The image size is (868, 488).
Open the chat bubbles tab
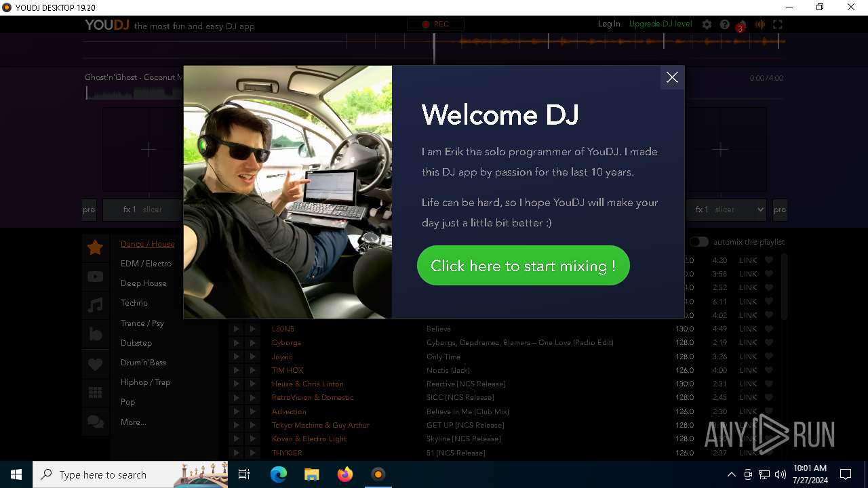click(95, 422)
